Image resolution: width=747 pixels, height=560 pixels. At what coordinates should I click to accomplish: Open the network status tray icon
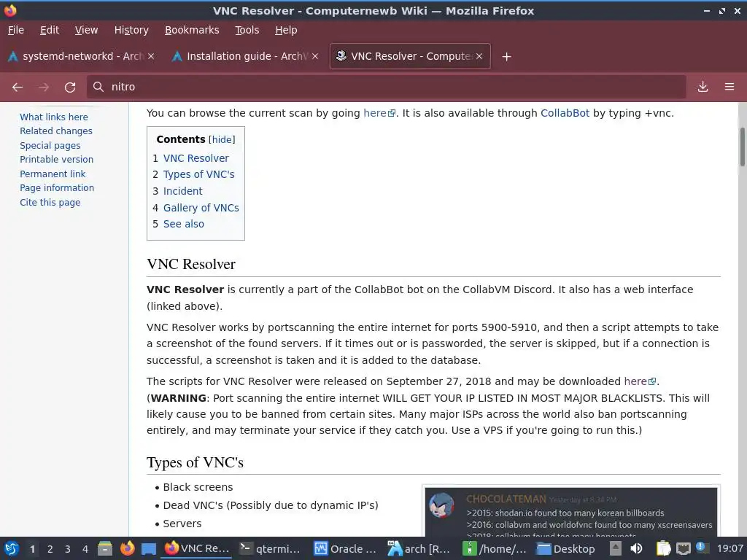pos(683,549)
